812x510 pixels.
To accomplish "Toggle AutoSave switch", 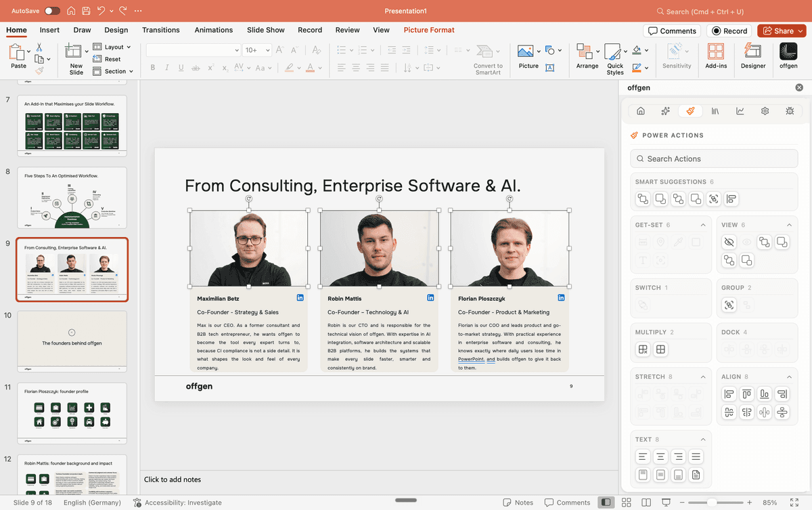I will [x=52, y=12].
